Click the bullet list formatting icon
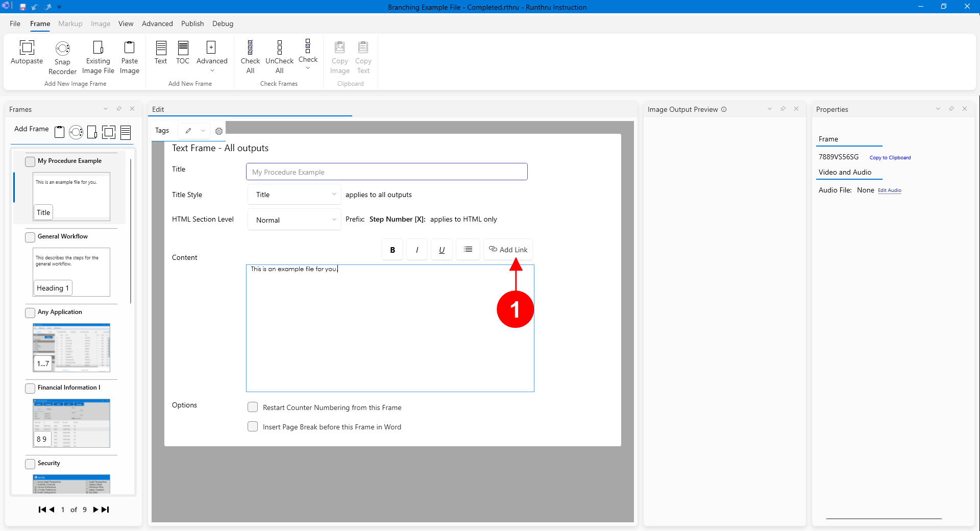Screen dimensions: 980x531 pos(468,250)
